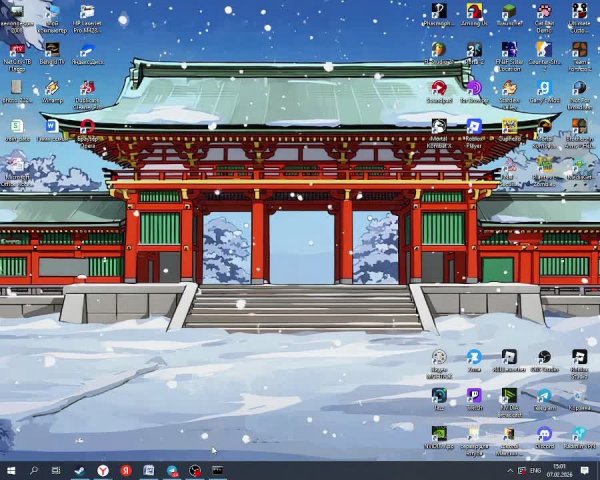
Task: Open the Among Us desktop shortcut
Action: pos(474,15)
